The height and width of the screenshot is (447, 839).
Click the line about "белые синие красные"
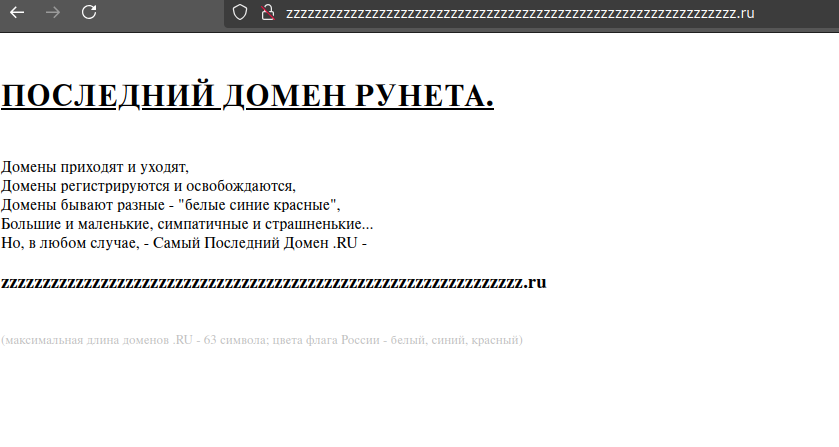click(x=171, y=205)
